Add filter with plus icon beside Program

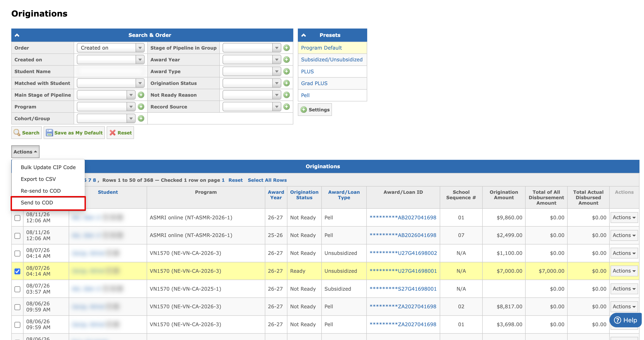tap(141, 107)
